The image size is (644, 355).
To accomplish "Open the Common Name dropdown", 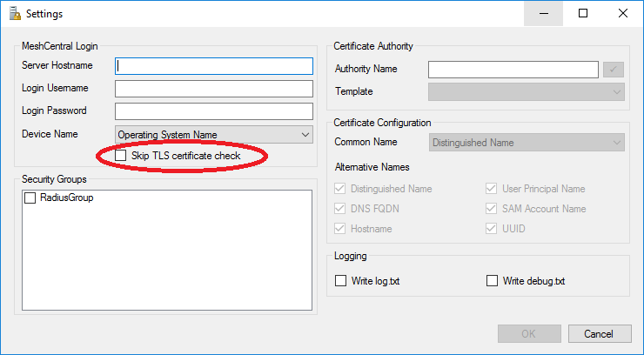I will point(526,143).
